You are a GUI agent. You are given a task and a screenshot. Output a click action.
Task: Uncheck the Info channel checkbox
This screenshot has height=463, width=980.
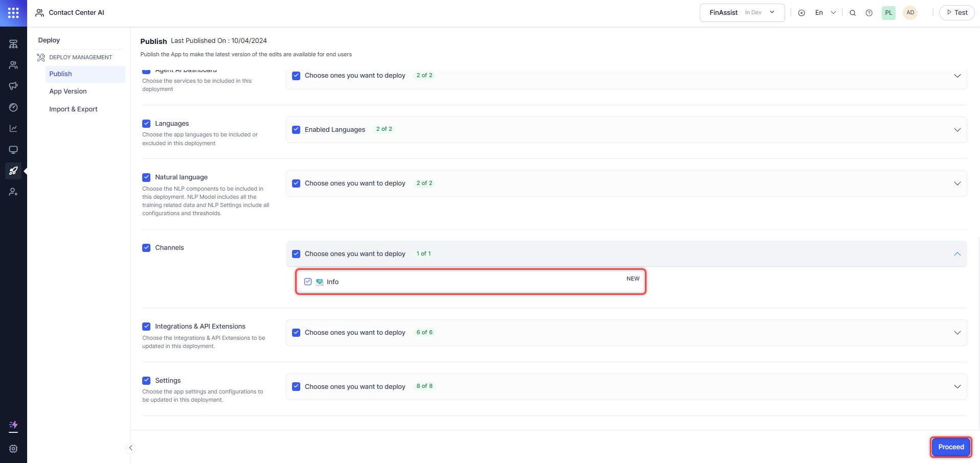pyautogui.click(x=308, y=282)
